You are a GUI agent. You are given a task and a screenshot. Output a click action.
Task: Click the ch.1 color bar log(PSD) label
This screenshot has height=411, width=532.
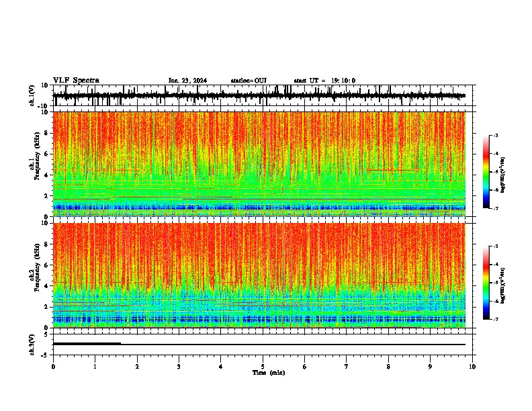tap(503, 175)
